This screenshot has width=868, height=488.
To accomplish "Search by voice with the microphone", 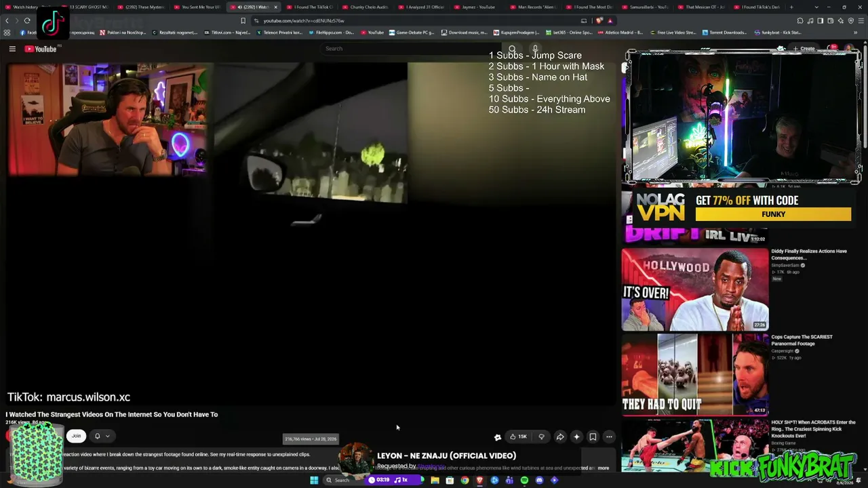I will point(535,49).
